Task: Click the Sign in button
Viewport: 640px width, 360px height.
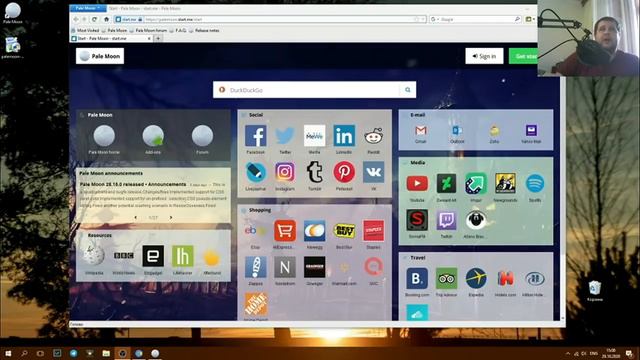Action: pos(484,56)
